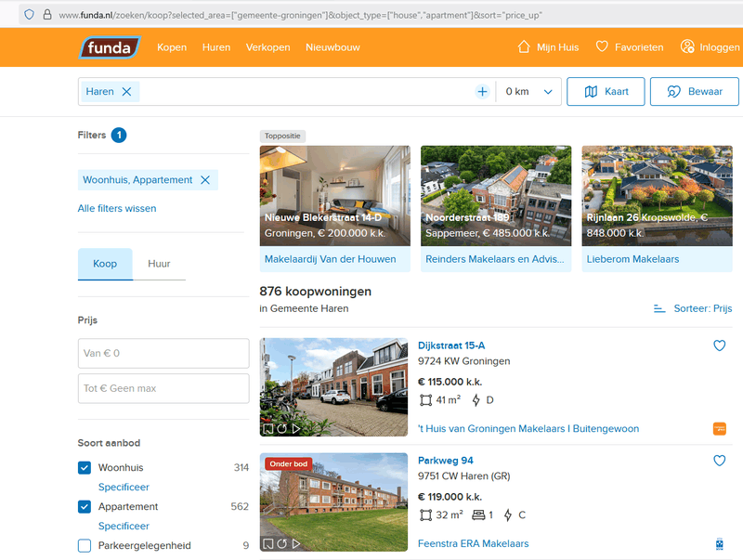This screenshot has height=560, width=743.
Task: Expand Specificeer under Appartement
Action: click(124, 526)
